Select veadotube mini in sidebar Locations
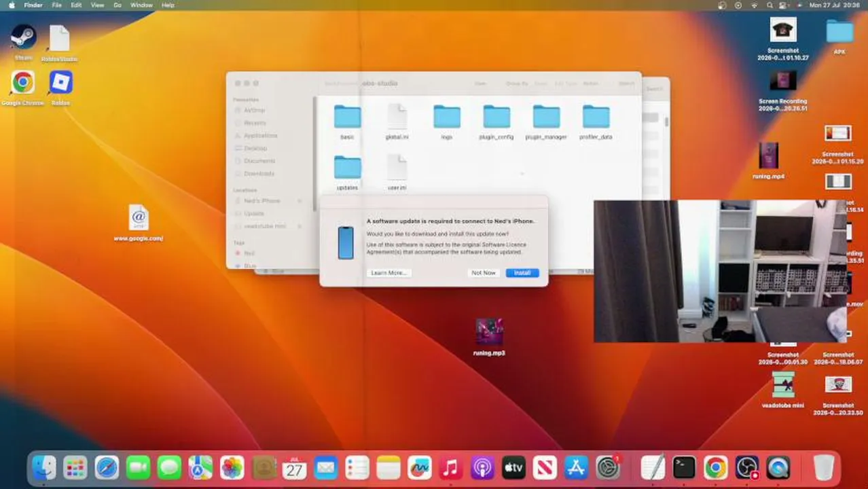The width and height of the screenshot is (868, 489). [x=265, y=226]
